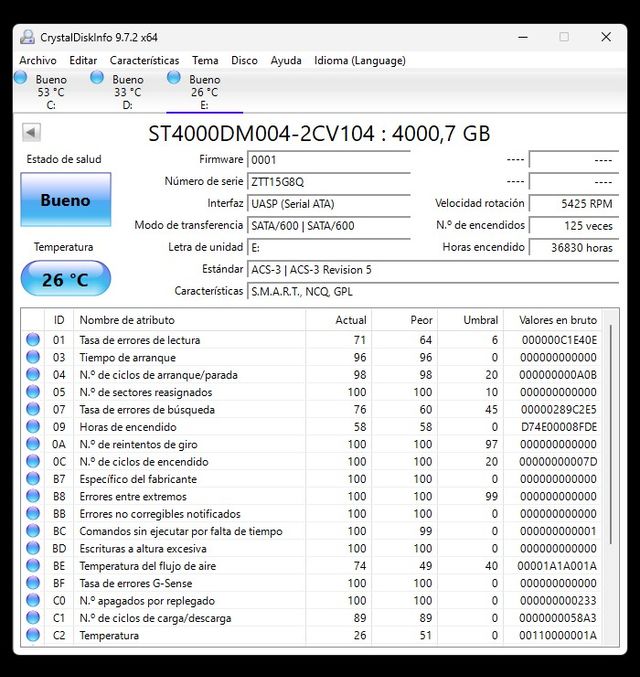
Task: Click status orb of attribute BC row
Action: pyautogui.click(x=33, y=531)
